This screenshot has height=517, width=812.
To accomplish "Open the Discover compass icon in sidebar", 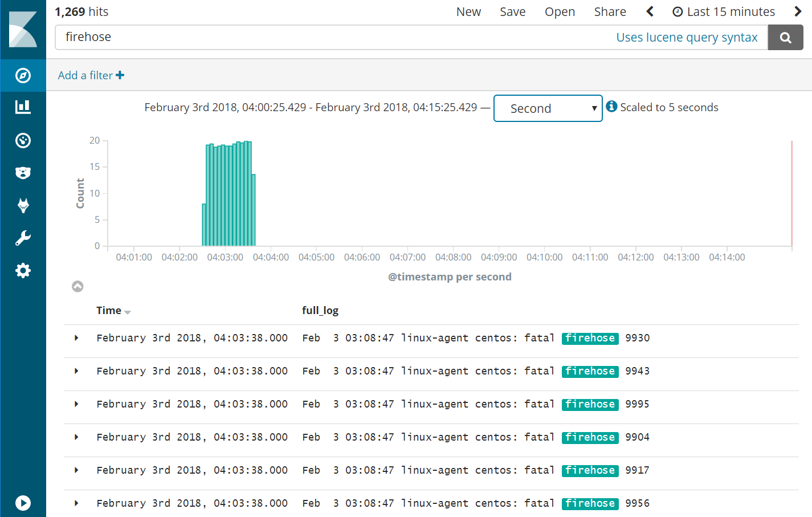I will (x=23, y=75).
